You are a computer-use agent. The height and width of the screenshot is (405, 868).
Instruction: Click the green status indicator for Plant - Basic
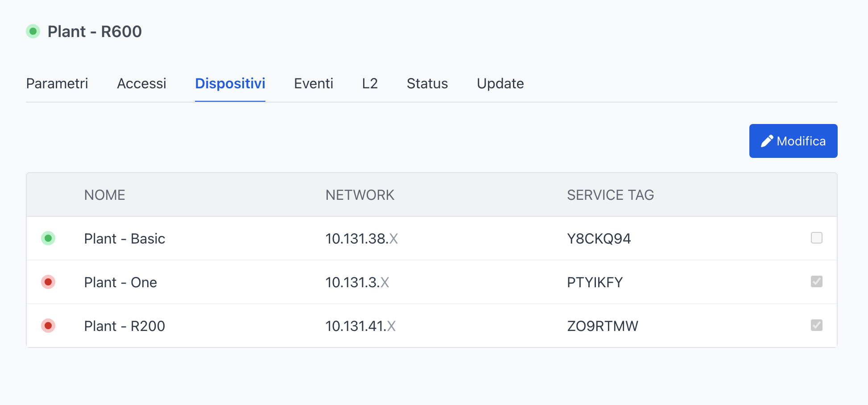pos(48,239)
